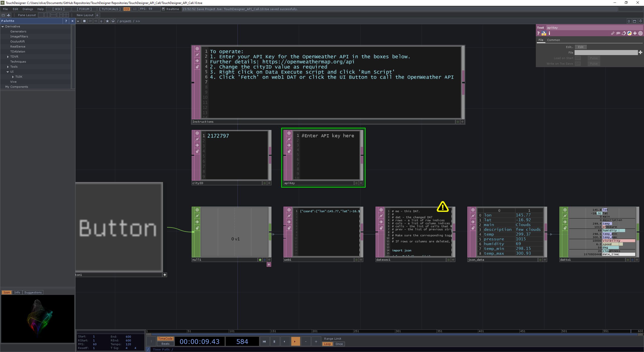644x352 pixels.
Task: Open the Dialogs menu
Action: point(28,9)
